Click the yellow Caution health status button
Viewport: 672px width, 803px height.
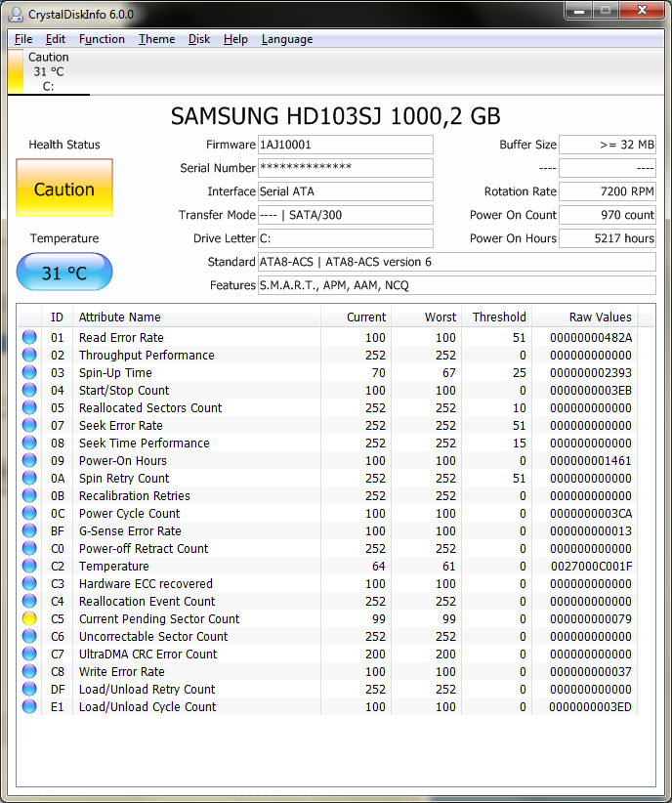tap(64, 188)
